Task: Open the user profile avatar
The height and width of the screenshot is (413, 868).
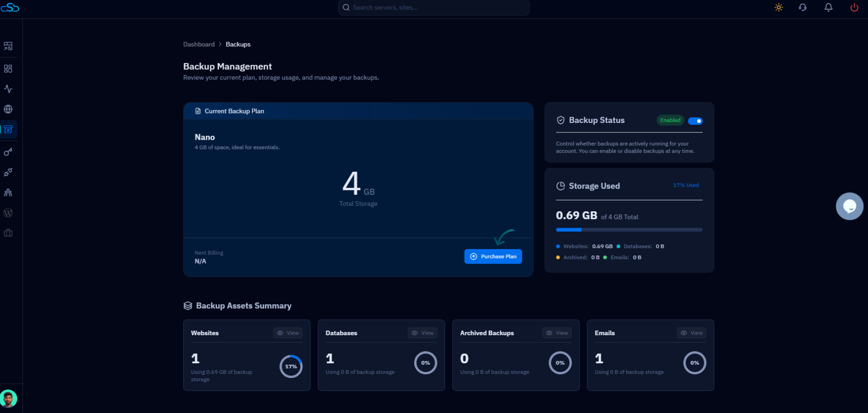Action: coord(9,399)
